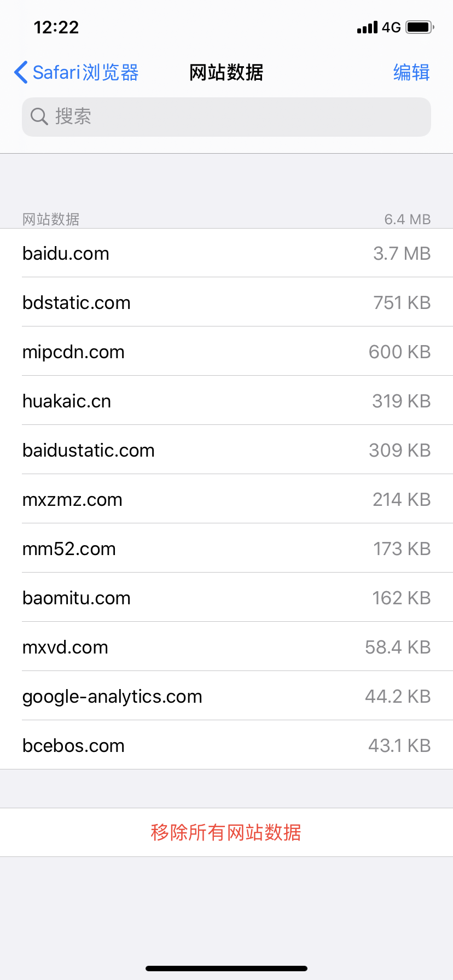Tap the mxvd.com row

226,647
